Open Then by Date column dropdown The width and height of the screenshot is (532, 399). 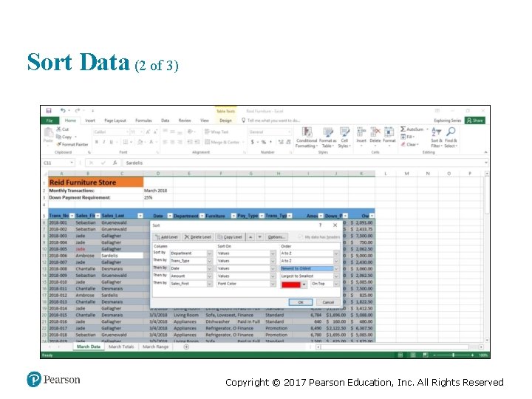click(x=209, y=268)
